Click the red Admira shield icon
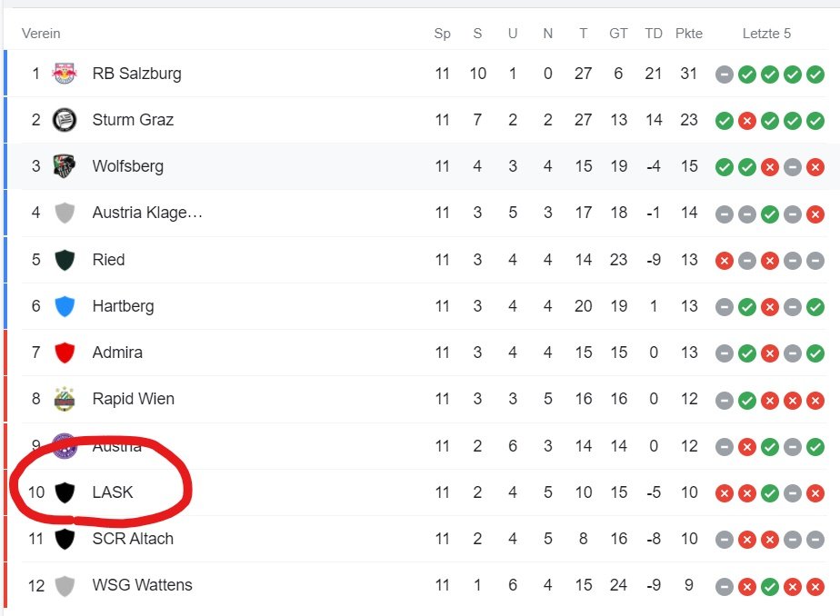 pos(65,353)
